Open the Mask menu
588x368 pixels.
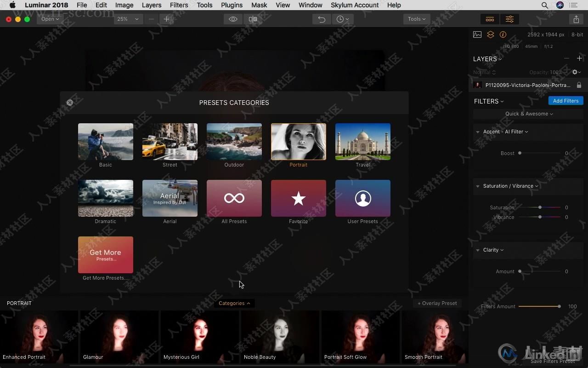(259, 5)
